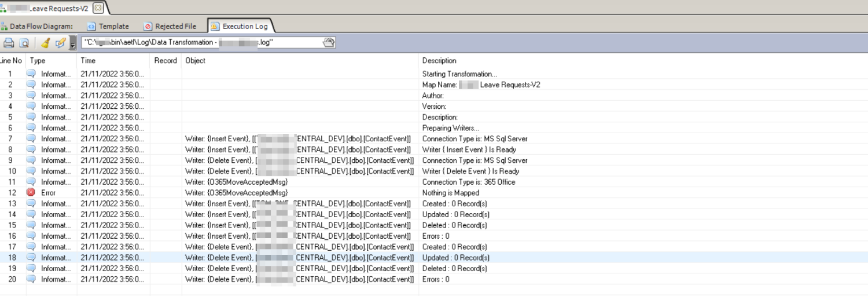
Task: Click Writer Delete Event object on line 10
Action: tap(299, 171)
